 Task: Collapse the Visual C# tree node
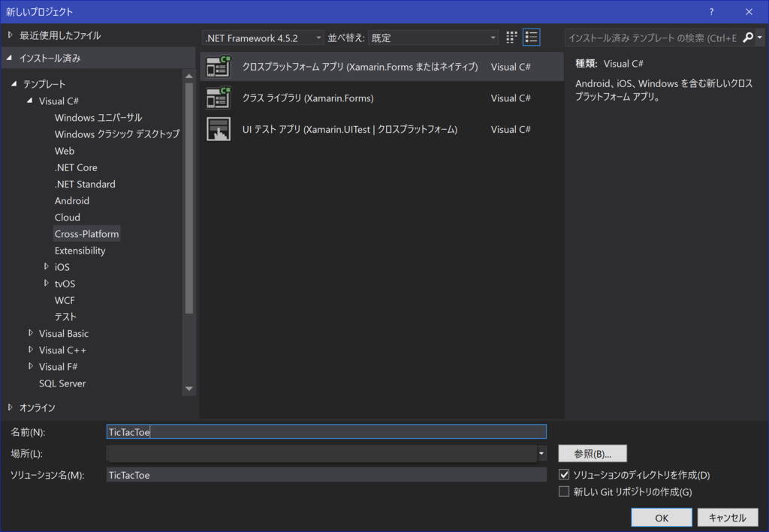(29, 101)
